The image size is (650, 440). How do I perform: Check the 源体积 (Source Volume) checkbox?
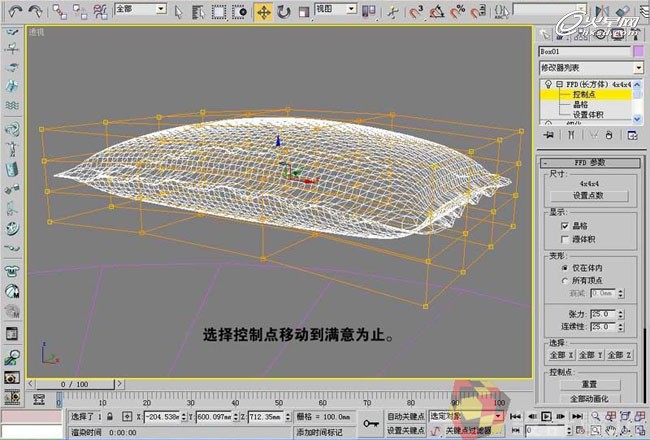click(565, 241)
